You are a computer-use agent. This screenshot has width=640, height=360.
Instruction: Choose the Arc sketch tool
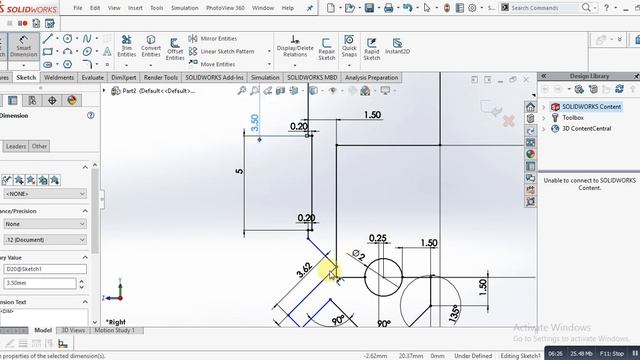click(67, 51)
